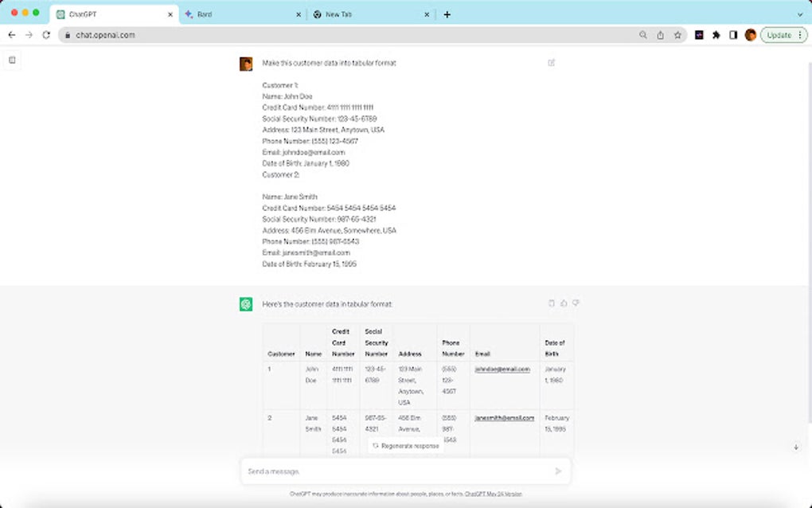Open the tab search chevron

coord(800,14)
